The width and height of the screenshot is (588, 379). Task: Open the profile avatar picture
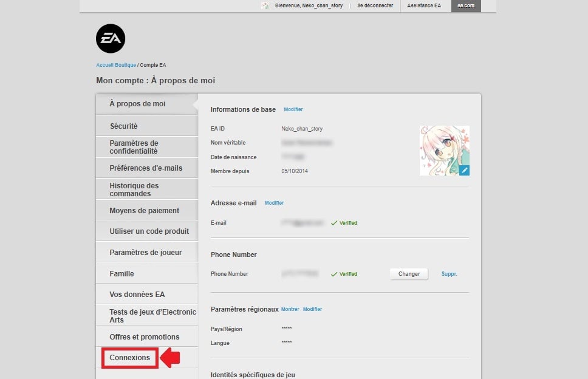[443, 149]
